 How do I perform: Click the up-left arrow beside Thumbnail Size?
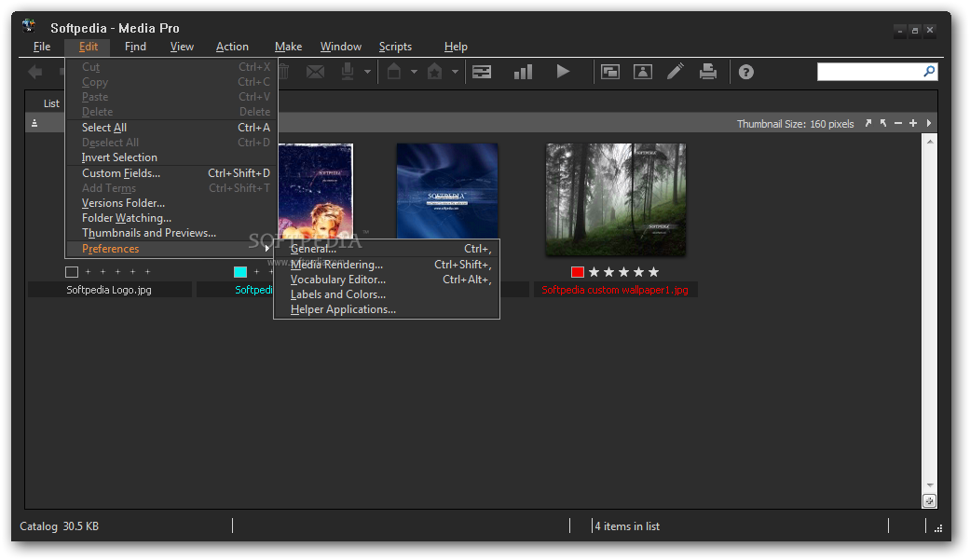click(883, 123)
